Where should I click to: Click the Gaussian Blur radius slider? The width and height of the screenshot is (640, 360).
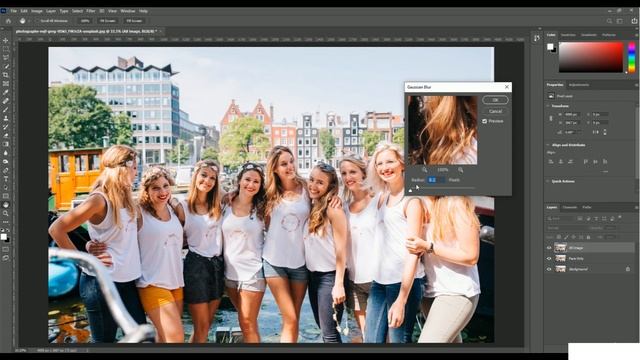[x=442, y=188]
